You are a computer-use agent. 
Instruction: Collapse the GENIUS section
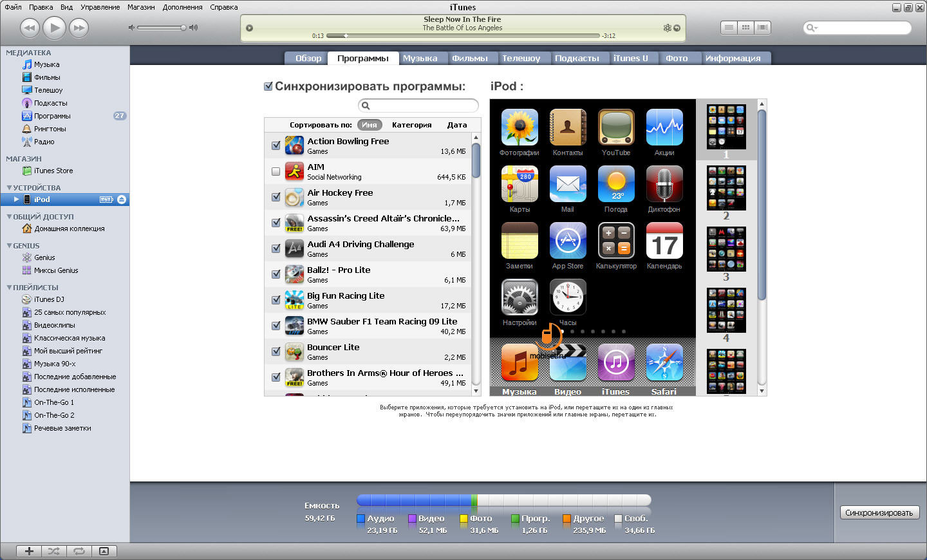tap(9, 245)
